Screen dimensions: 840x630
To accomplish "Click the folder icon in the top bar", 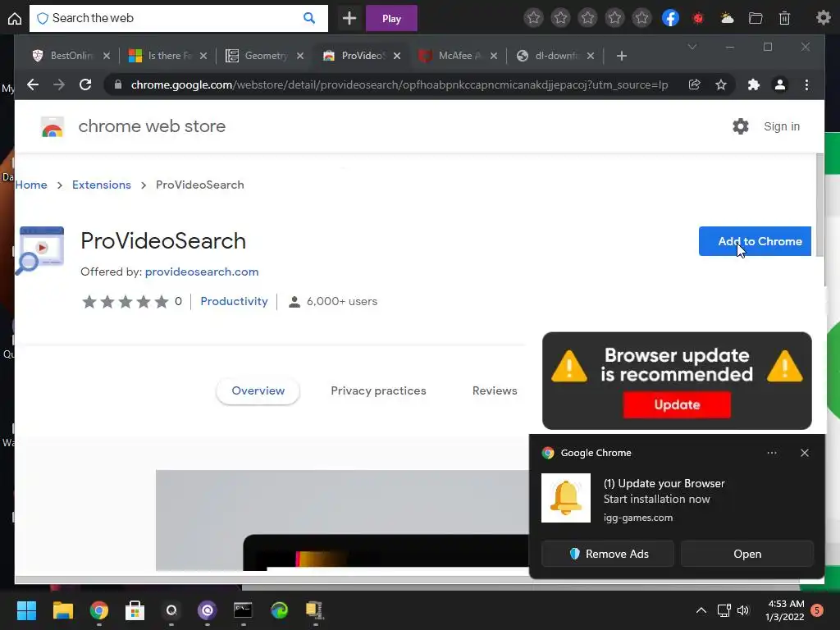I will pos(756,18).
